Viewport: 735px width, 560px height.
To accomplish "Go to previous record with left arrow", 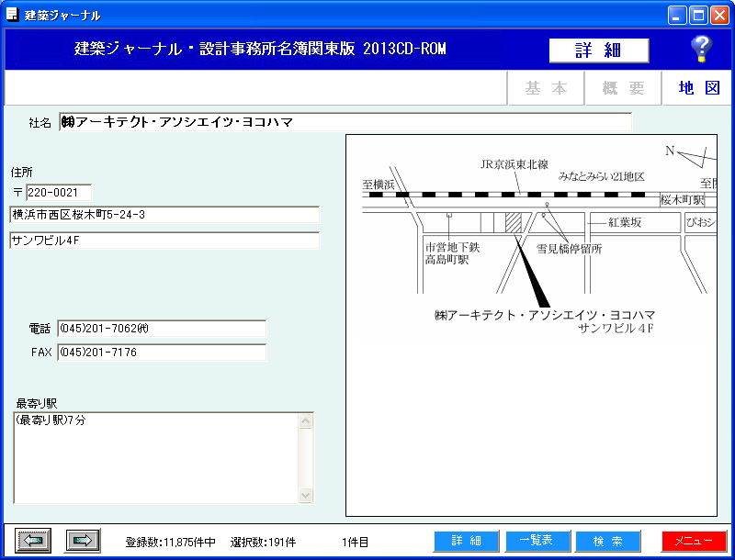I will point(34,541).
